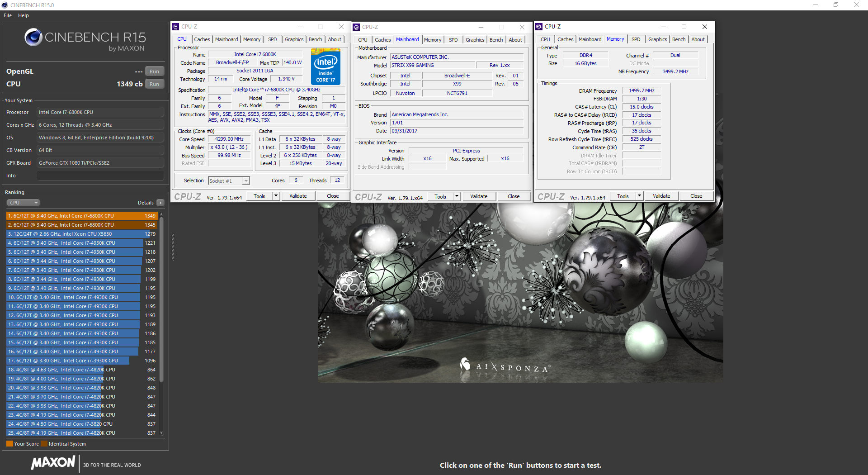Click the DRAM Frequency 1499.7 MHz value
Viewport: 868px width, 475px height.
[x=642, y=90]
